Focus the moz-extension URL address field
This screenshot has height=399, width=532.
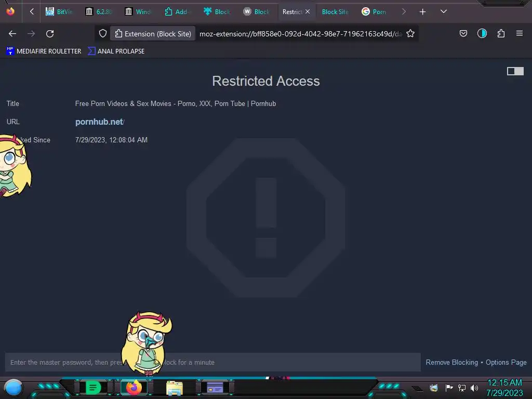(301, 34)
